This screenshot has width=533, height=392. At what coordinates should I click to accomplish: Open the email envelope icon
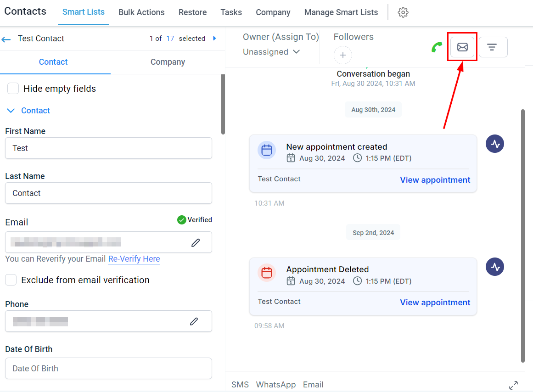(x=462, y=47)
